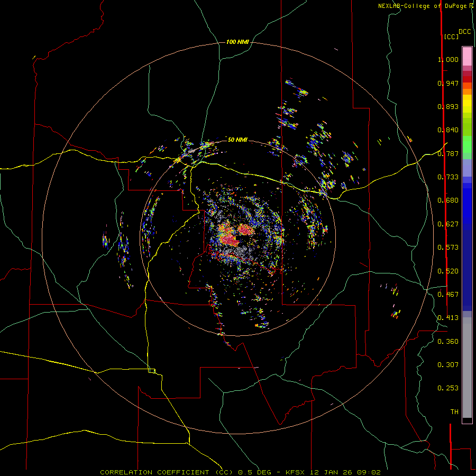Click the 0.787 scale value
476x476 pixels.
[x=448, y=153]
